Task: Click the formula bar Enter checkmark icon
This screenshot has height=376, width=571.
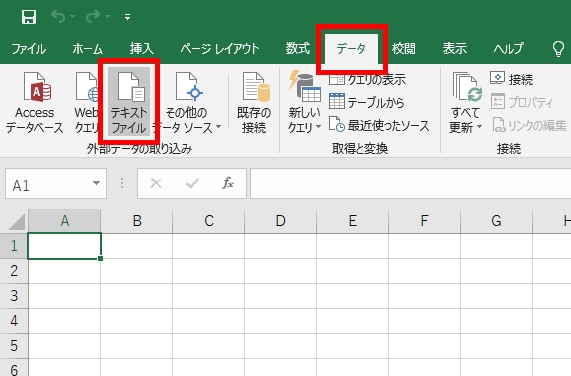Action: tap(192, 183)
